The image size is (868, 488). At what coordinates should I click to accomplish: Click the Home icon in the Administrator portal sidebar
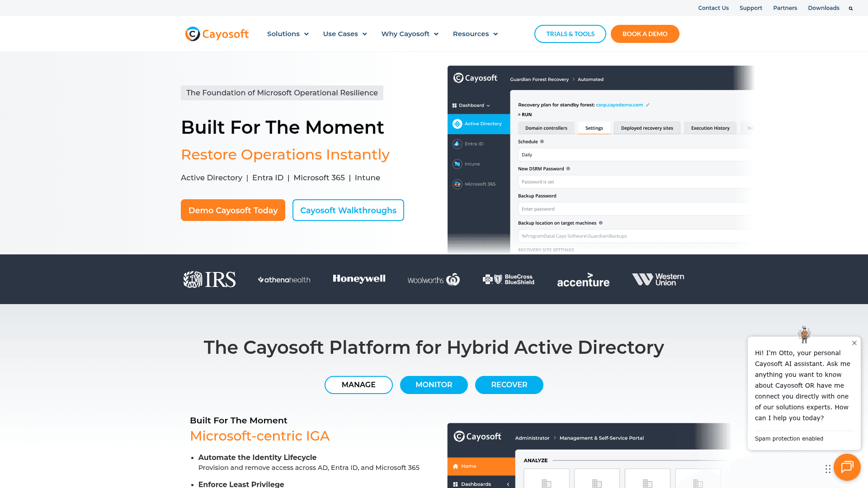click(x=455, y=466)
